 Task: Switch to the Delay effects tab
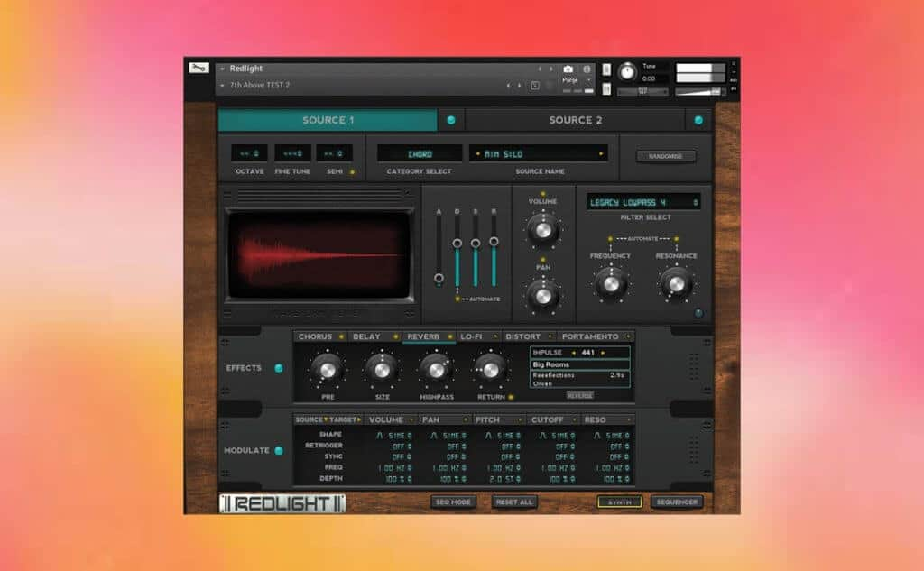point(368,336)
